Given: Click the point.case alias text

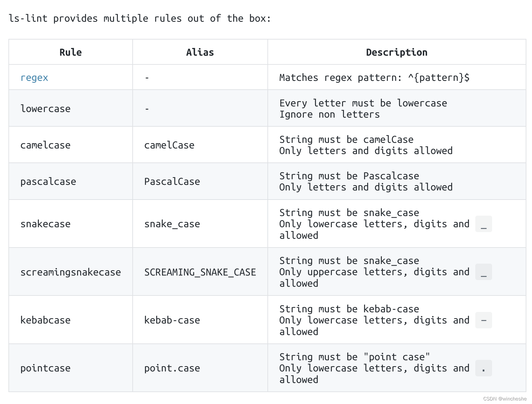Looking at the screenshot, I should (x=172, y=368).
